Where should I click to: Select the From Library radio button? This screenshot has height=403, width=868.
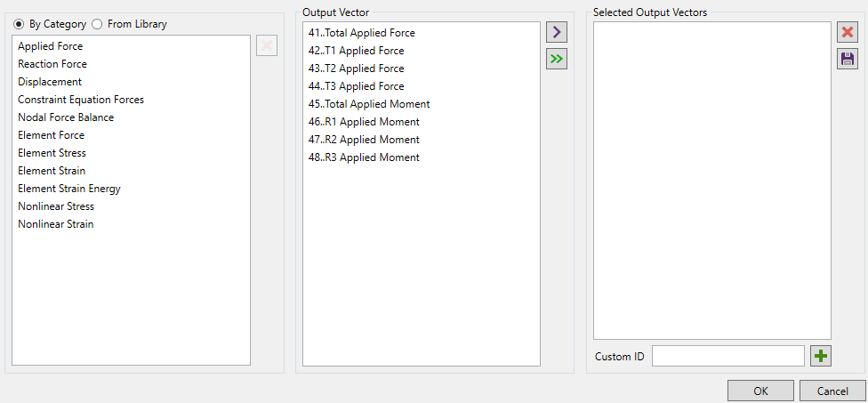click(97, 24)
